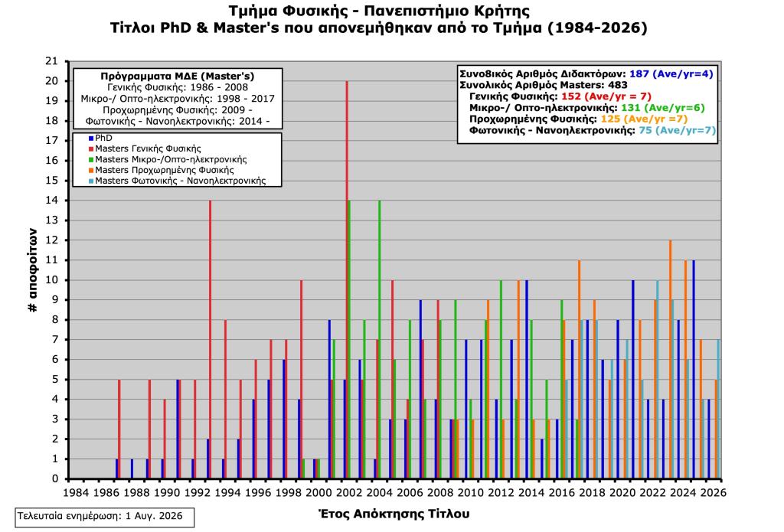The width and height of the screenshot is (784, 532).
Task: Click the orange value '125 (Ave/yr =7)'
Action: coord(644,119)
